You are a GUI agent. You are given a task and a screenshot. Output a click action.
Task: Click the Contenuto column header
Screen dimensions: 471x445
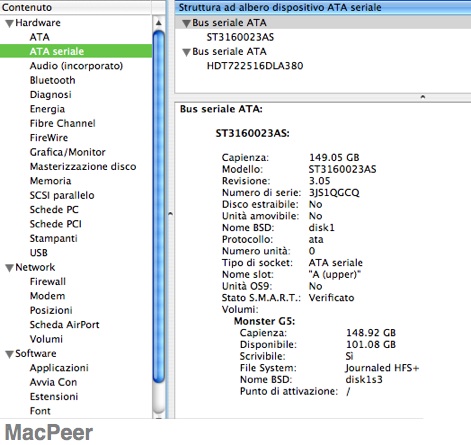point(76,7)
